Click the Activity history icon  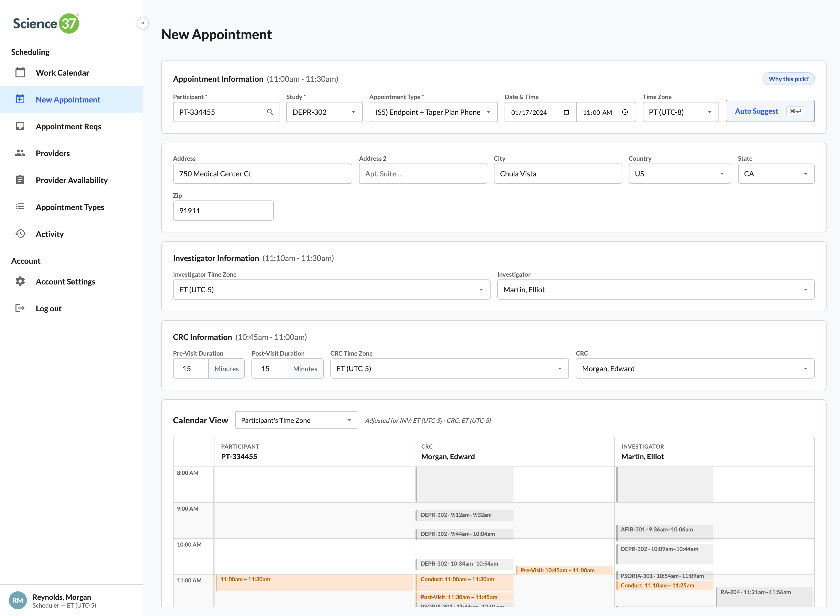pos(20,234)
